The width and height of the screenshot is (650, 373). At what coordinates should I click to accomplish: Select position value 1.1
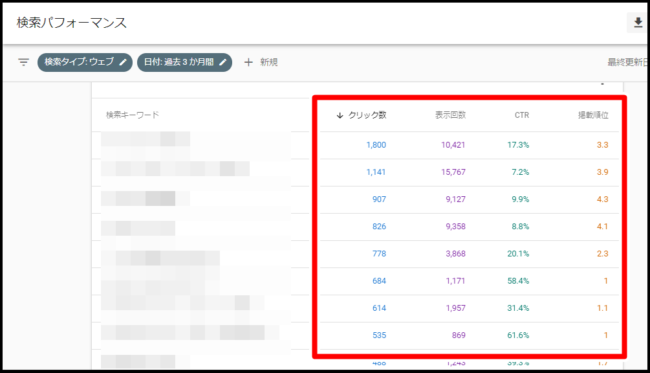pyautogui.click(x=602, y=308)
